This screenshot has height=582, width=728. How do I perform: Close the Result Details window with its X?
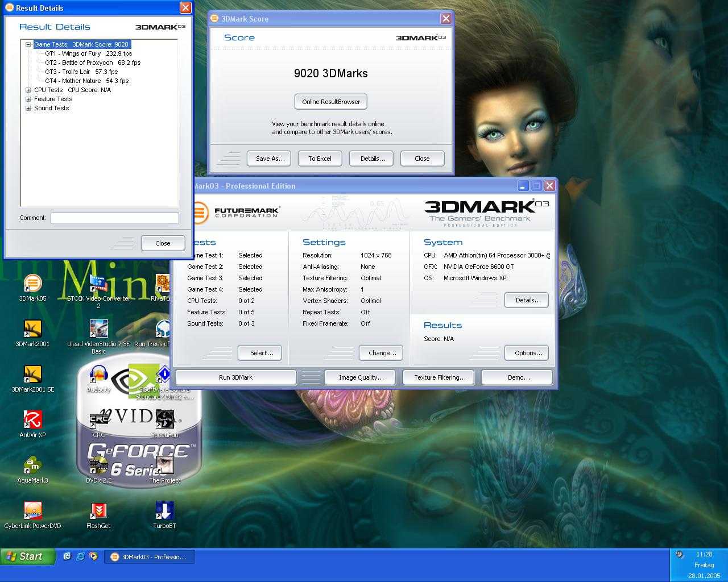pos(185,7)
